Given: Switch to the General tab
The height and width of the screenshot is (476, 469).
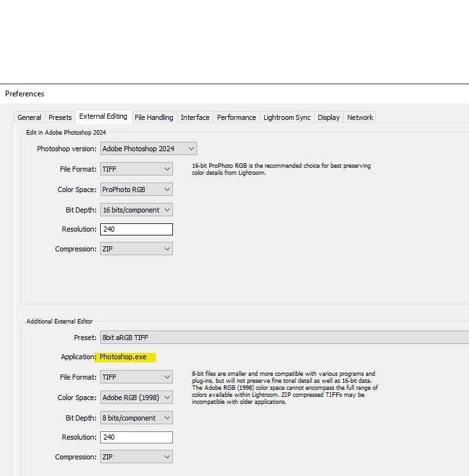Looking at the screenshot, I should [29, 117].
